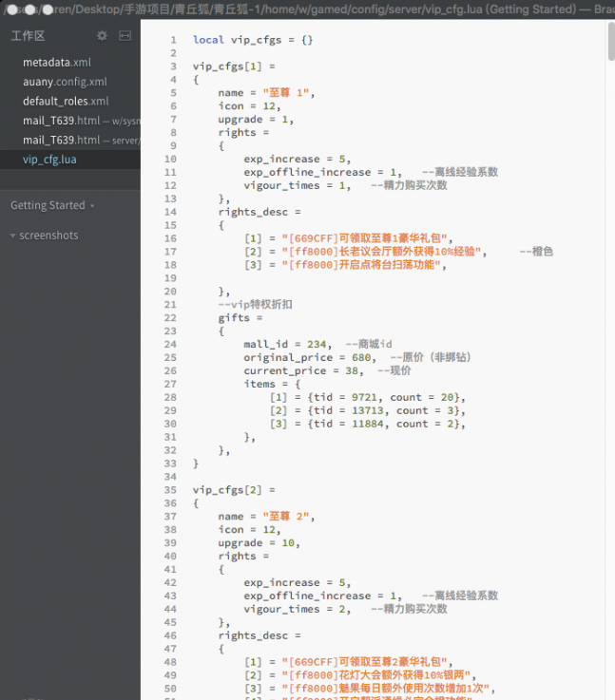Image resolution: width=615 pixels, height=700 pixels.
Task: Expand the screenshots folder arrow
Action: [x=13, y=236]
